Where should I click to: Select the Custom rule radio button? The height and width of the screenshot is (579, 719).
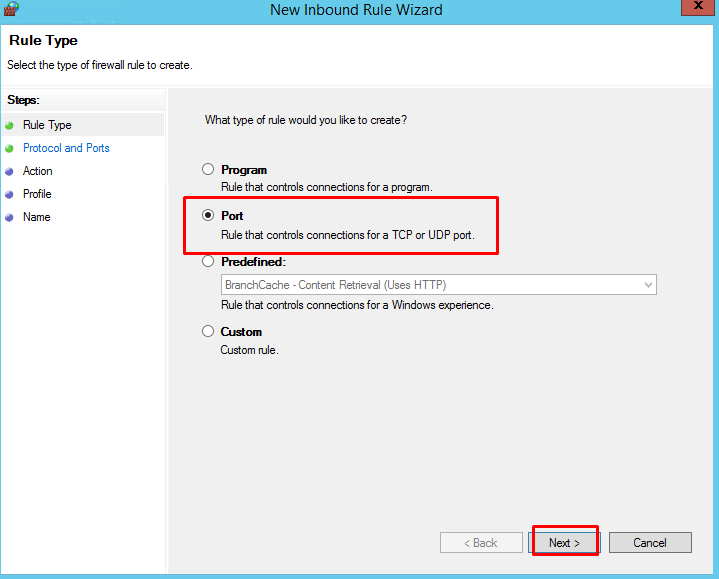tap(208, 331)
